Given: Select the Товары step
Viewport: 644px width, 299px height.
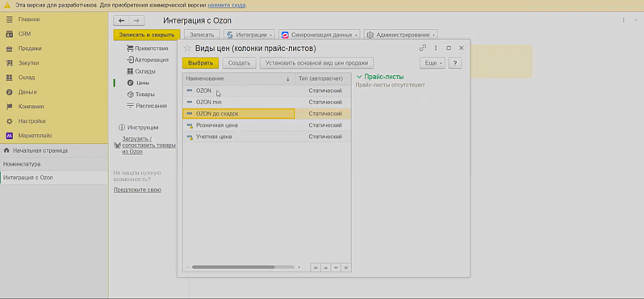Looking at the screenshot, I should [x=141, y=95].
